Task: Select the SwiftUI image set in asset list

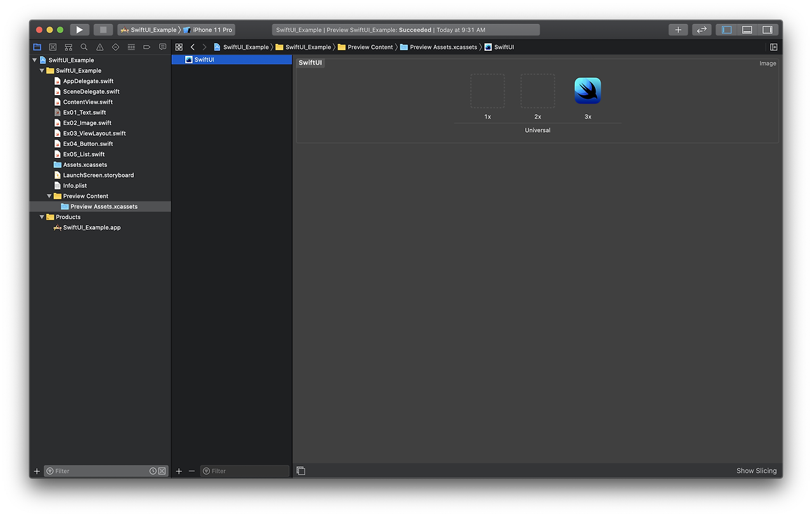Action: pyautogui.click(x=232, y=60)
